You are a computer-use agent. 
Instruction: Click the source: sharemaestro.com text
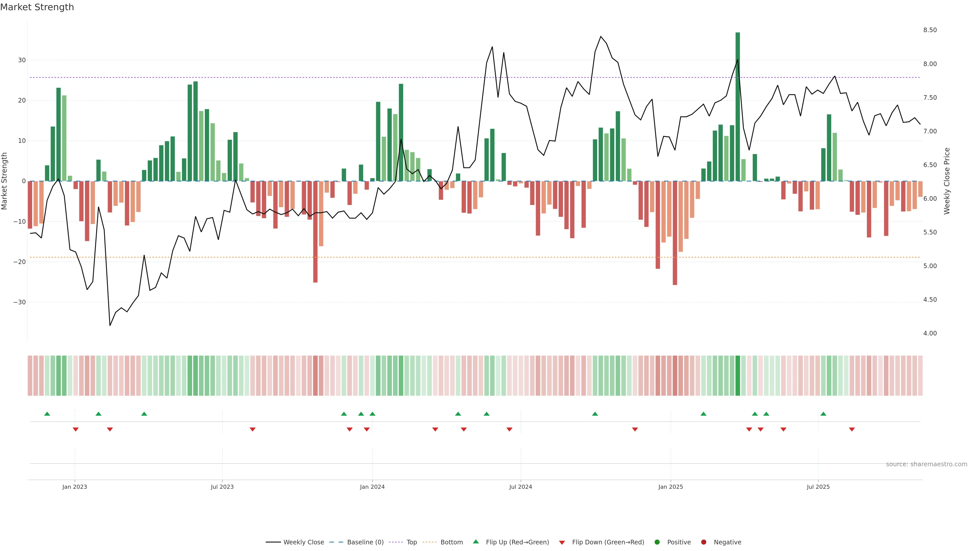[926, 464]
